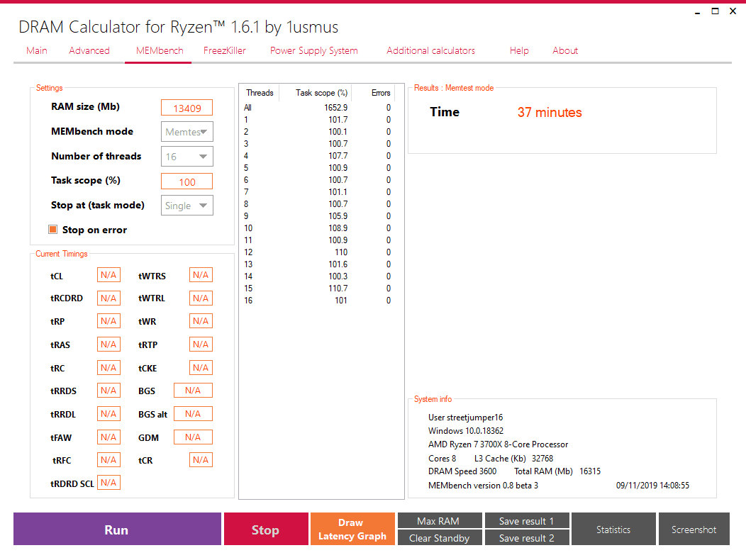This screenshot has width=746, height=560.
Task: Select thread 12 row in results table
Action: [318, 252]
